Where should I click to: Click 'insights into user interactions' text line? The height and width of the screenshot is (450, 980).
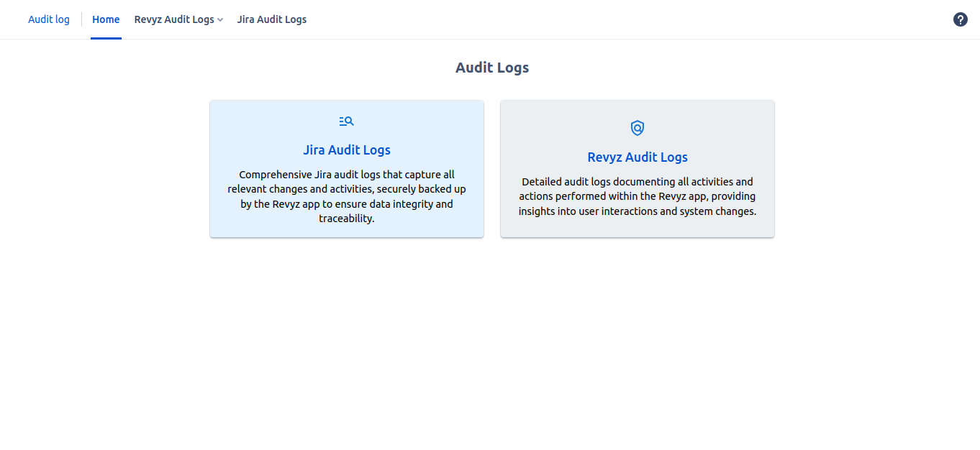(637, 211)
